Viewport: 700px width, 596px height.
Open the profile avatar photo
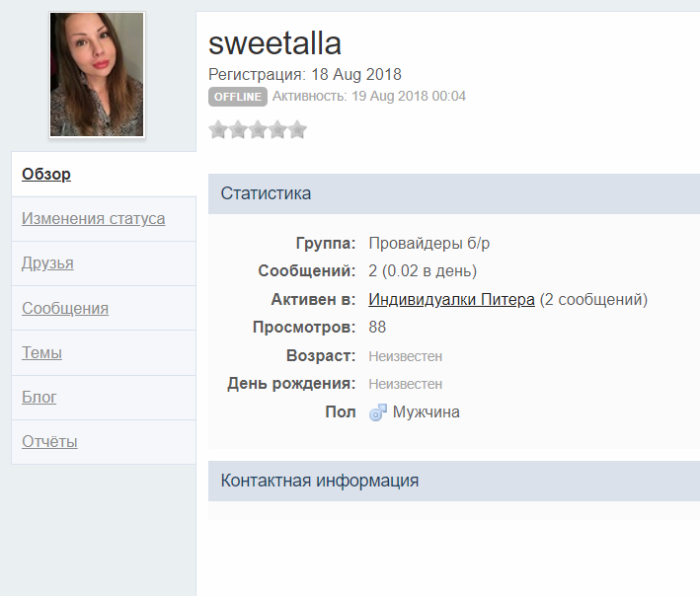click(97, 75)
